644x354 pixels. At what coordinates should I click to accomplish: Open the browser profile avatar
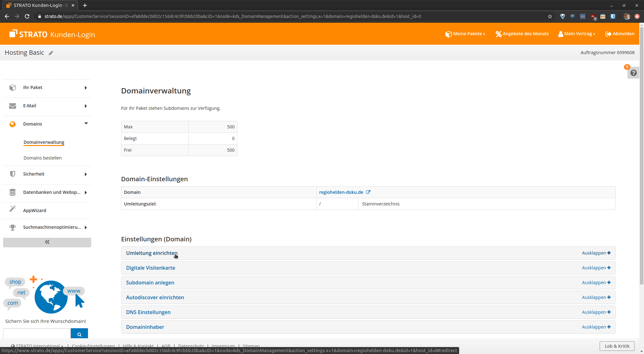(627, 16)
